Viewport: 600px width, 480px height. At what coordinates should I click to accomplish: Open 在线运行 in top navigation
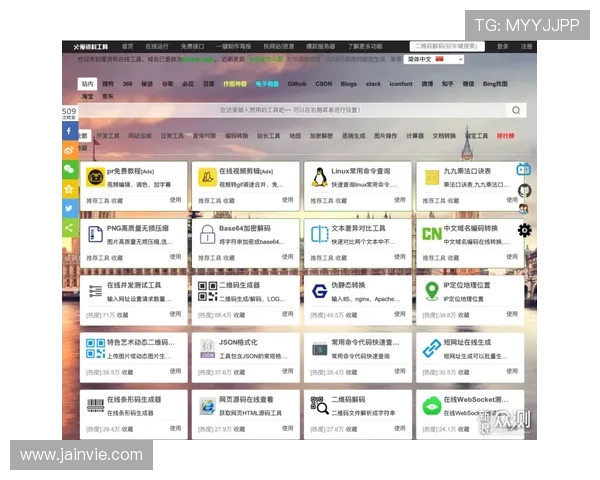point(157,46)
